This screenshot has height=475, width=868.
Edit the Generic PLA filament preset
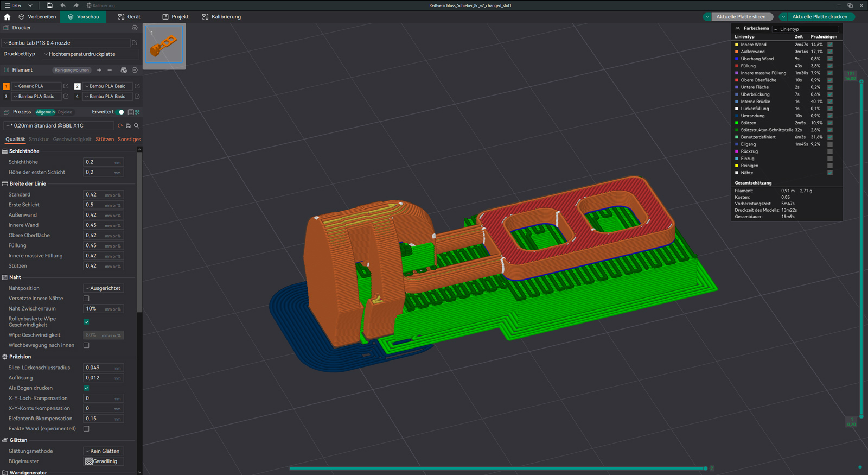tap(66, 86)
